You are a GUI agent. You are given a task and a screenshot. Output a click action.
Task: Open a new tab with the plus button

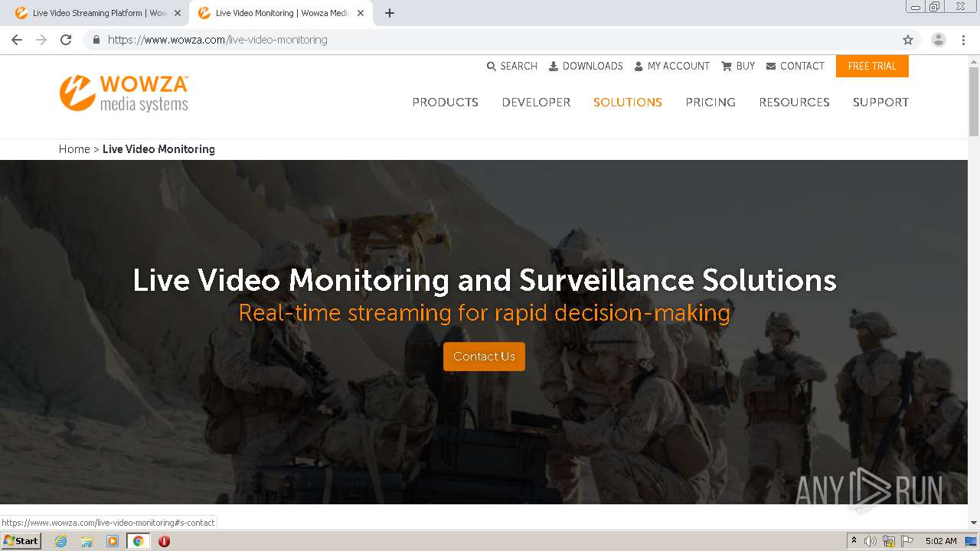click(x=390, y=13)
